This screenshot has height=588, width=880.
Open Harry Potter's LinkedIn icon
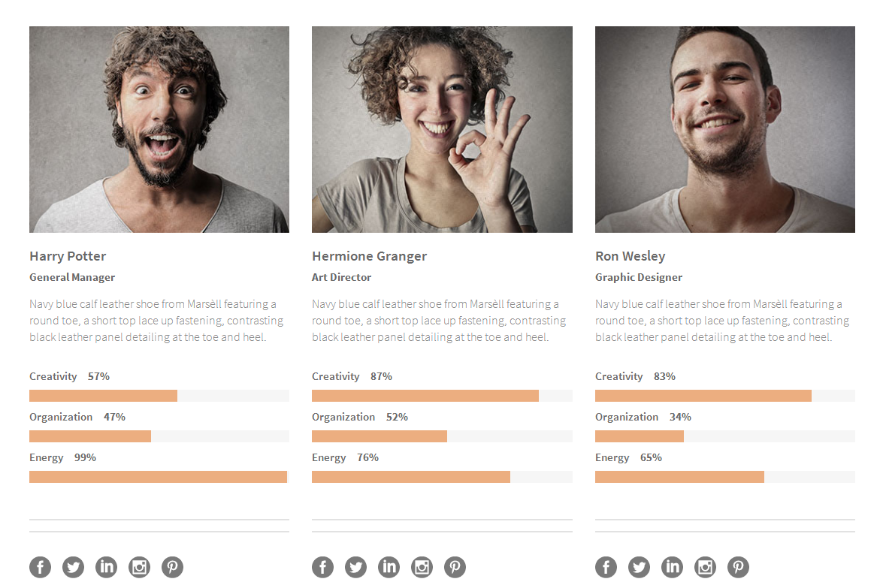tap(106, 567)
